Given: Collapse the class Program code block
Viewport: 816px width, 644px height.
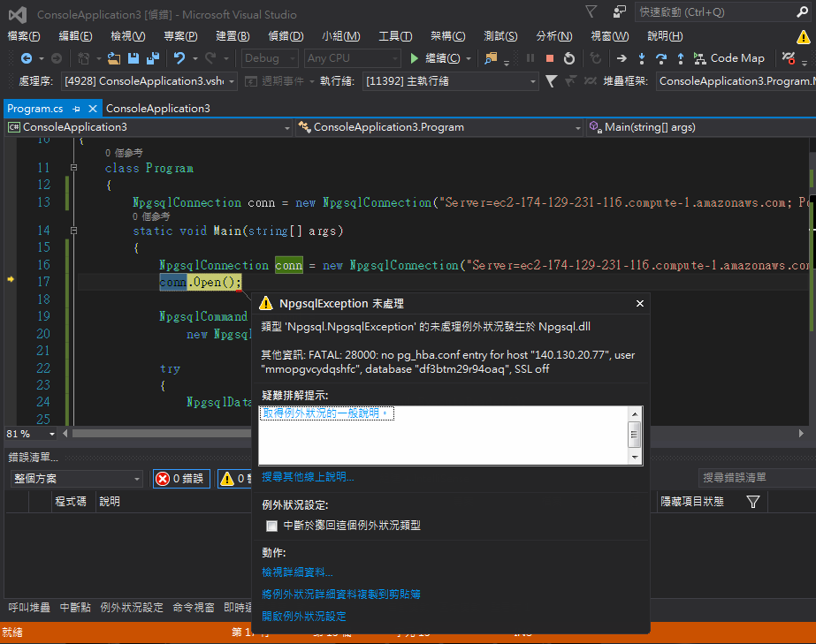Looking at the screenshot, I should tap(74, 168).
